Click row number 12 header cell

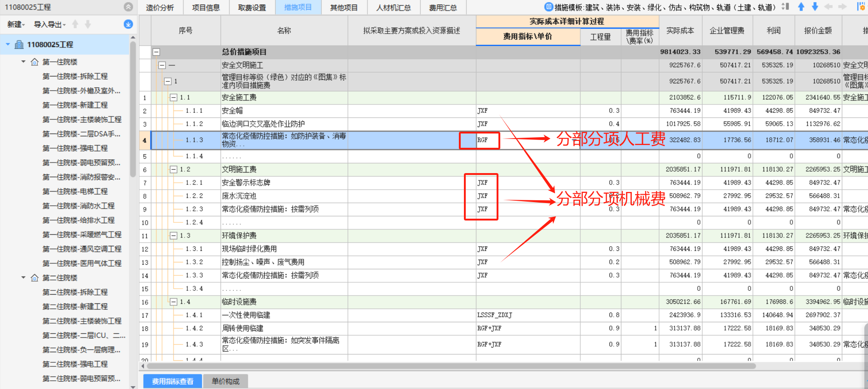(145, 249)
